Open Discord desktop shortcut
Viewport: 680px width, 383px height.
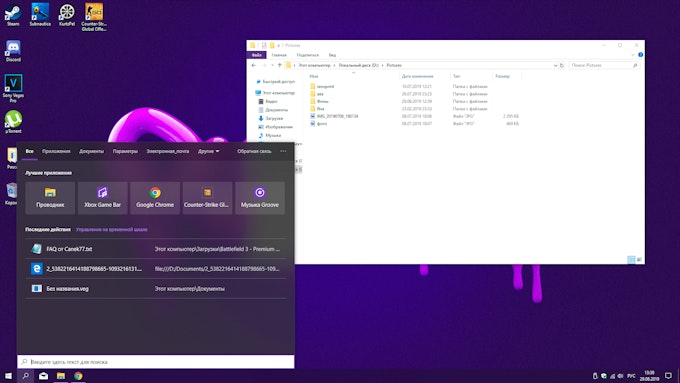[13, 51]
